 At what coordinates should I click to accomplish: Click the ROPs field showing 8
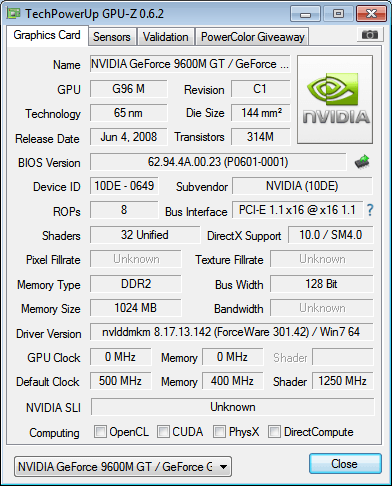[x=124, y=210]
